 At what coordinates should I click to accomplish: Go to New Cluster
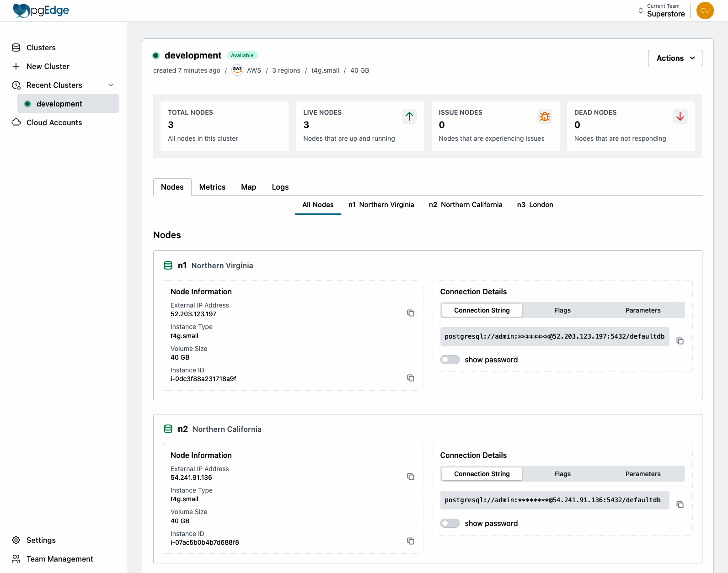click(x=48, y=66)
